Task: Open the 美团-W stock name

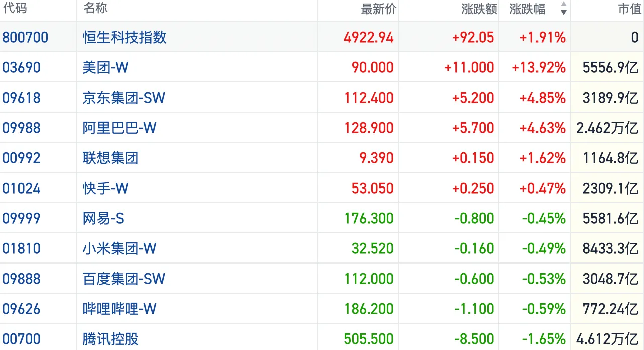Action: (x=105, y=67)
